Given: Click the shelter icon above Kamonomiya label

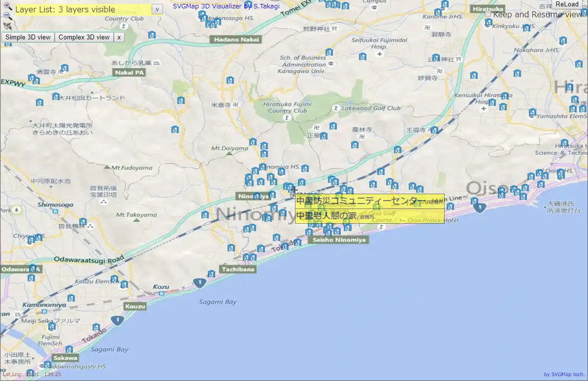Looking at the screenshot, I should (x=71, y=298).
